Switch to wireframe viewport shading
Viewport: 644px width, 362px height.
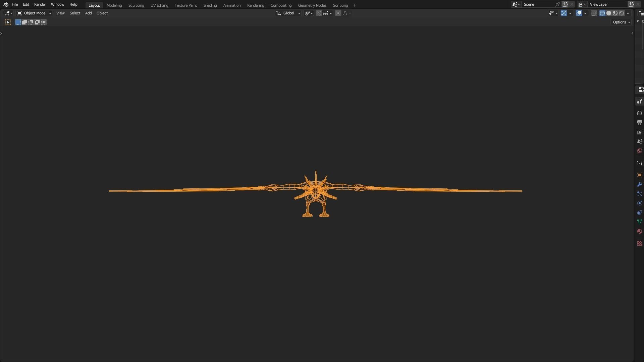coord(602,13)
